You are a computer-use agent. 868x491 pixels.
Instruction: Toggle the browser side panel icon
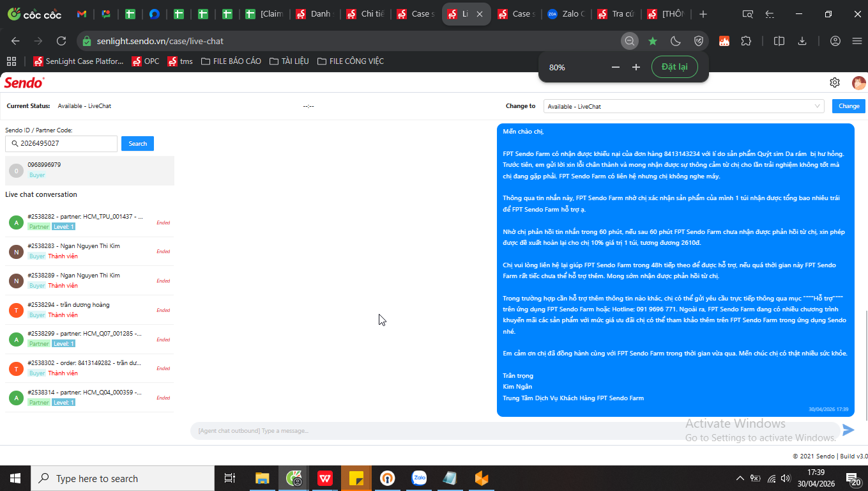pos(779,41)
